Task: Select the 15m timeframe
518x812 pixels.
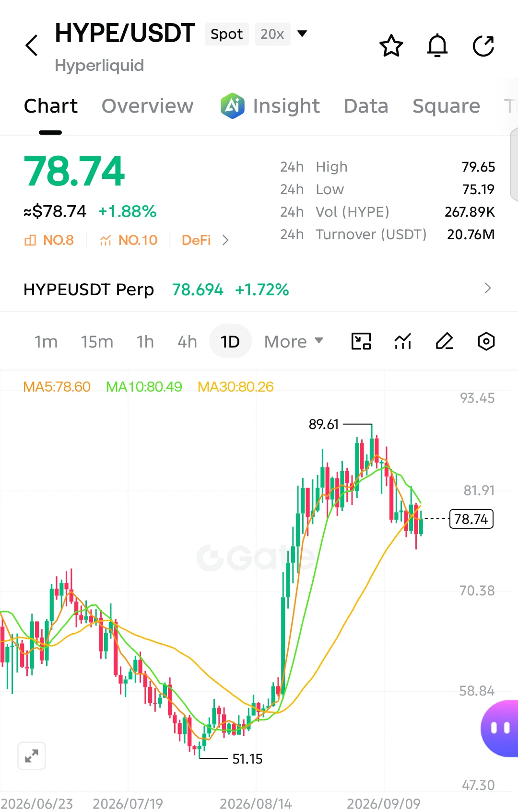Action: 97,342
